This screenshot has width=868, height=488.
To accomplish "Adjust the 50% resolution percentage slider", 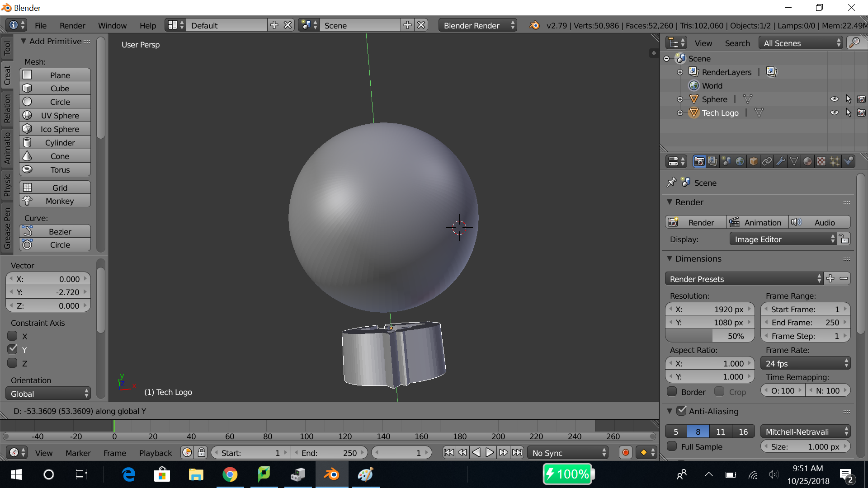I will [710, 336].
